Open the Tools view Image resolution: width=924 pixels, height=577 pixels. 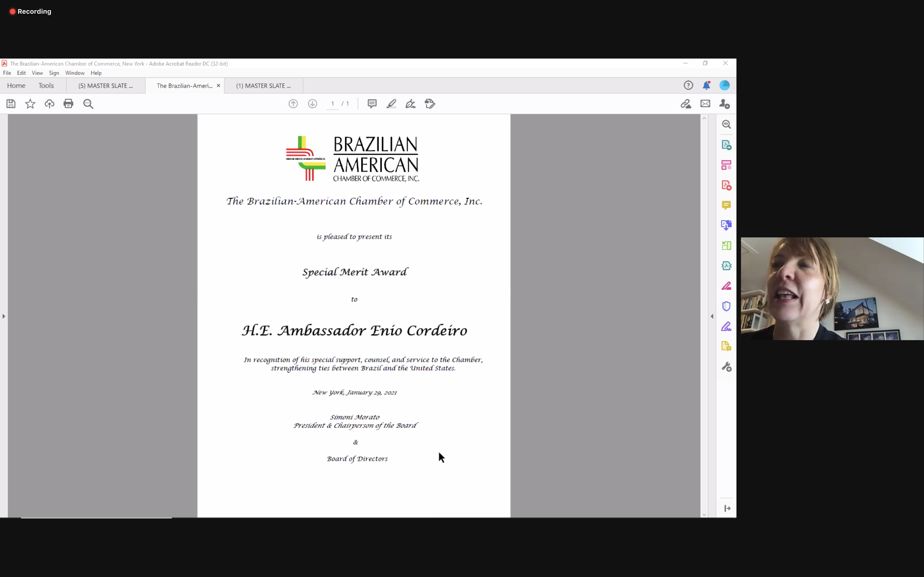tap(46, 86)
